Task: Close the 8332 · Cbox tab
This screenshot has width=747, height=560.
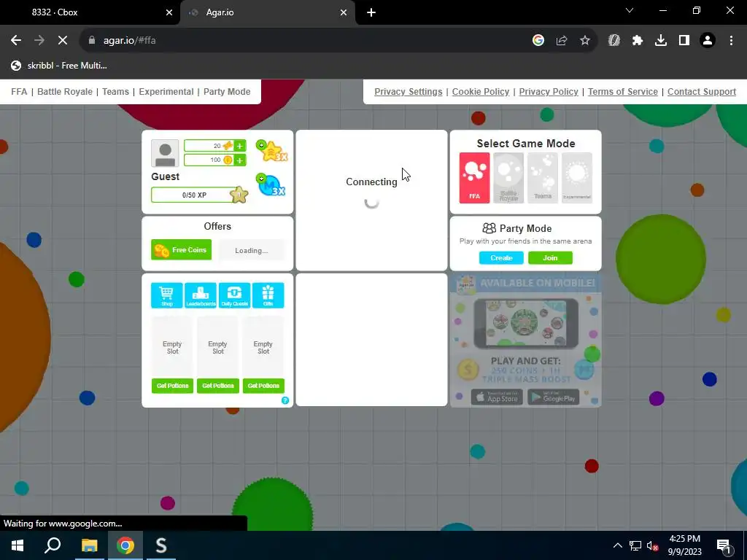Action: point(169,12)
